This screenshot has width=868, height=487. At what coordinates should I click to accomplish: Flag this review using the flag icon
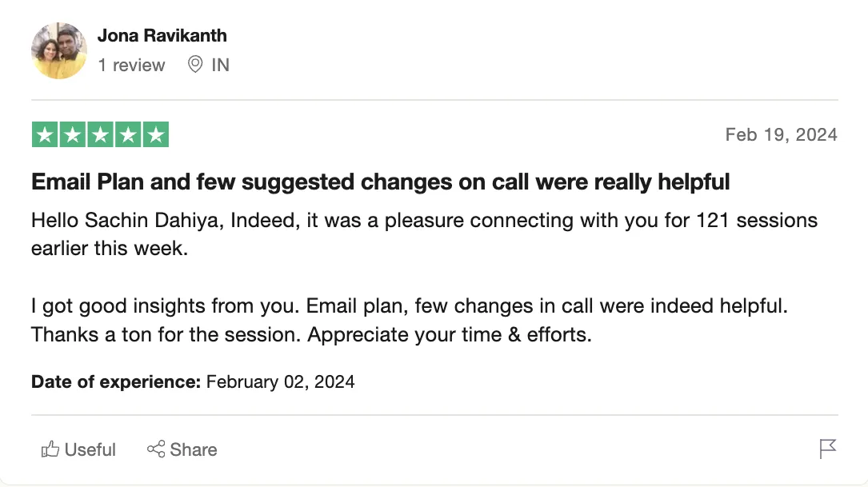click(828, 449)
